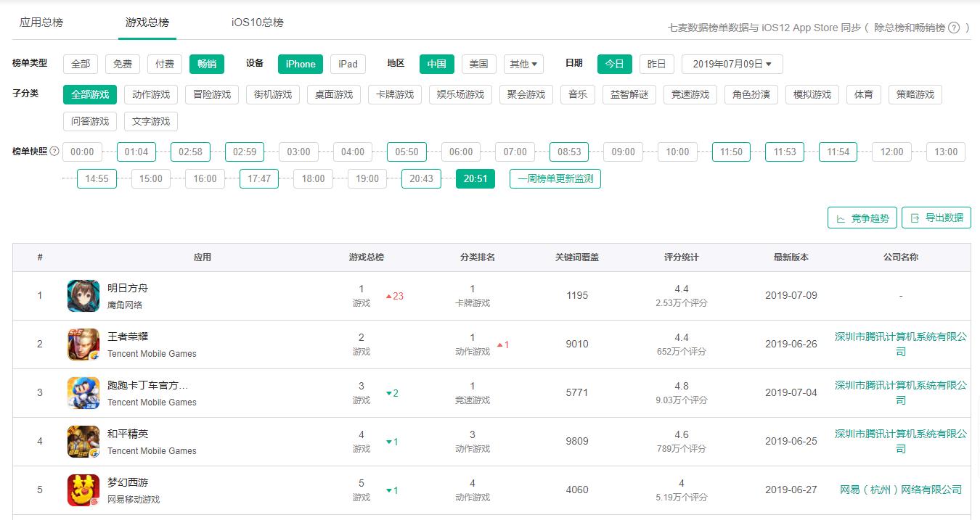Open the 和平精英 app icon
980x520 pixels.
83,442
